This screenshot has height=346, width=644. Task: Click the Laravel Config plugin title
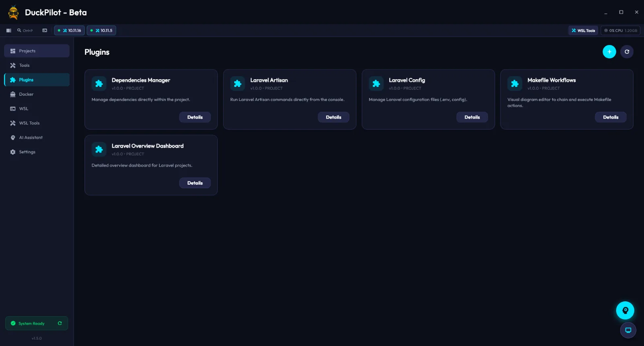point(407,80)
